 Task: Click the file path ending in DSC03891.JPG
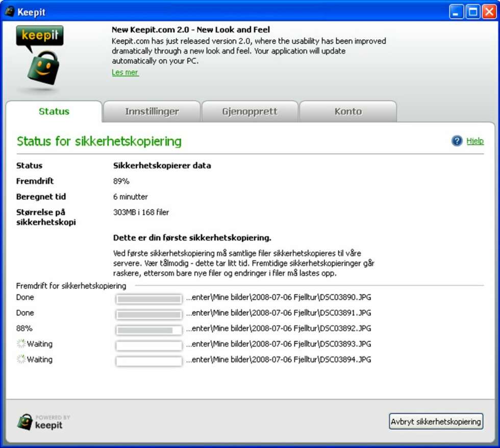pos(279,313)
